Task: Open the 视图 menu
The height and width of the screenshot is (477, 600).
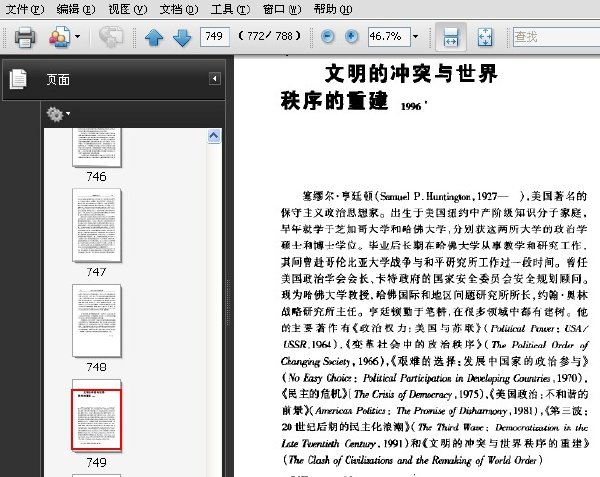Action: click(127, 9)
